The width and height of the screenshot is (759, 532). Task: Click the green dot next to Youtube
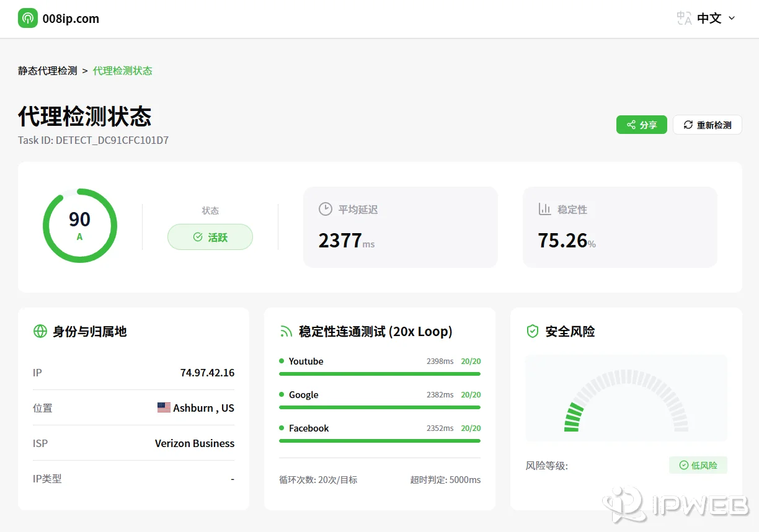(282, 361)
